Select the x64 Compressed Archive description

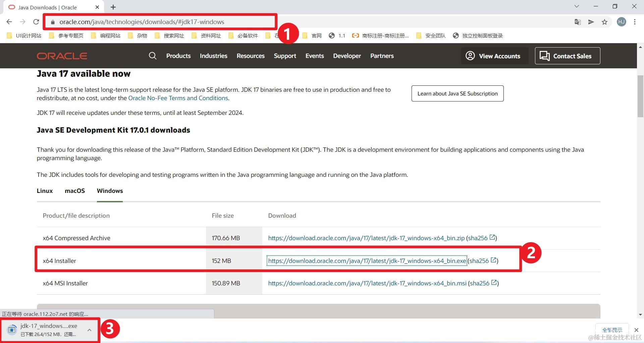pos(76,238)
